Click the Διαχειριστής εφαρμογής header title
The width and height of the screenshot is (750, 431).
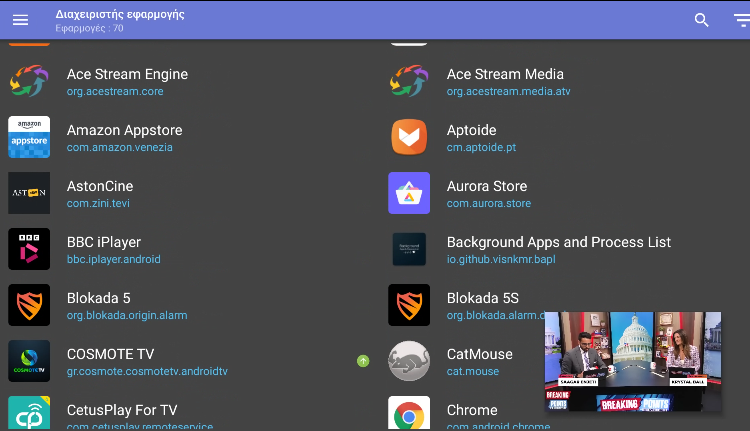tap(120, 14)
